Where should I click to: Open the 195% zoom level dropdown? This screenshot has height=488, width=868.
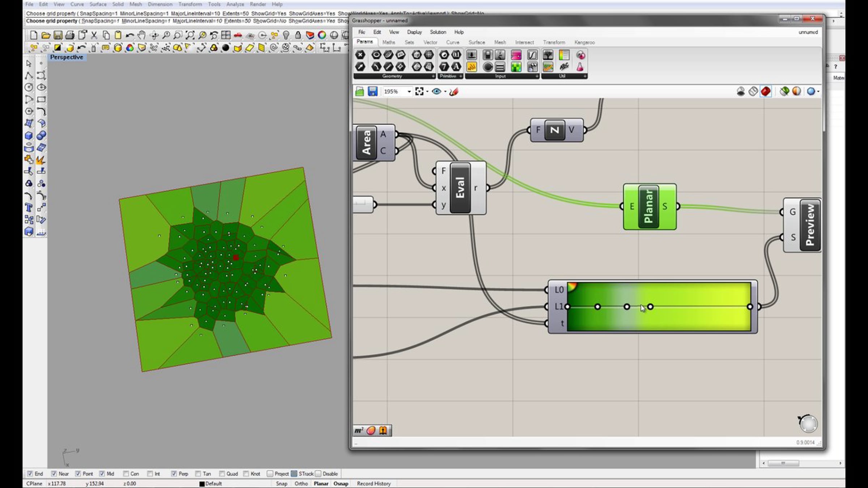(409, 92)
